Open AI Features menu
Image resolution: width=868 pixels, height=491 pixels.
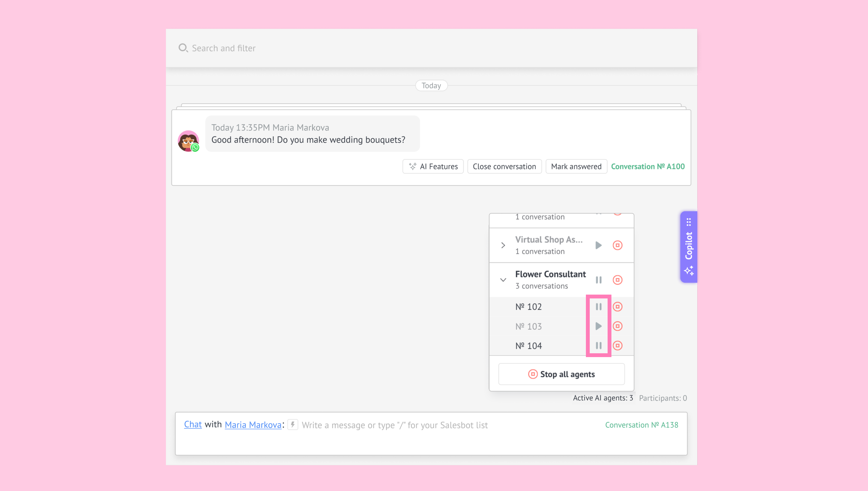click(x=433, y=166)
